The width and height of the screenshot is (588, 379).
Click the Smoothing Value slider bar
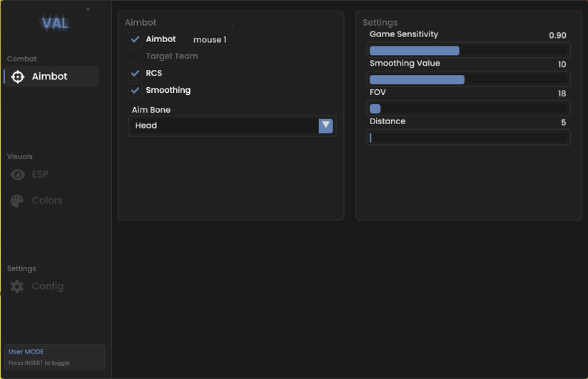click(468, 79)
